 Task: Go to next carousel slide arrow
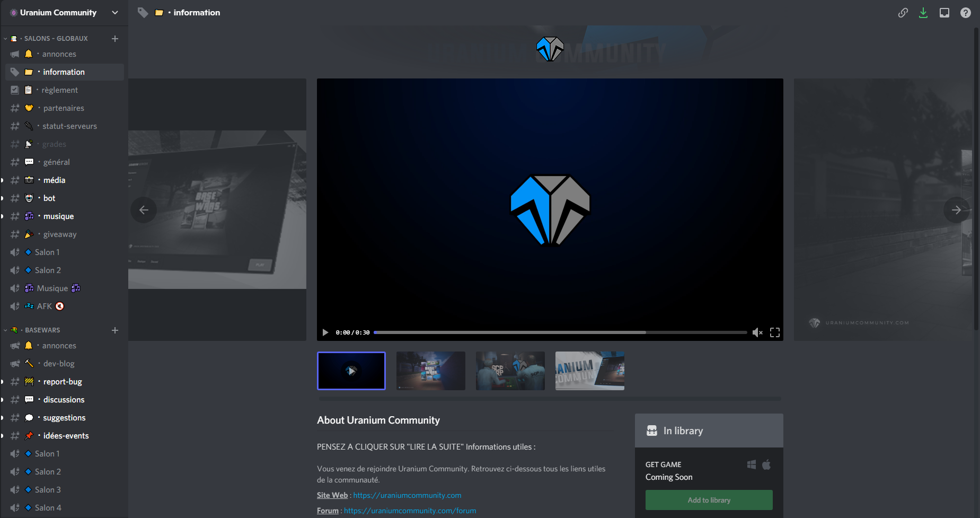point(956,210)
